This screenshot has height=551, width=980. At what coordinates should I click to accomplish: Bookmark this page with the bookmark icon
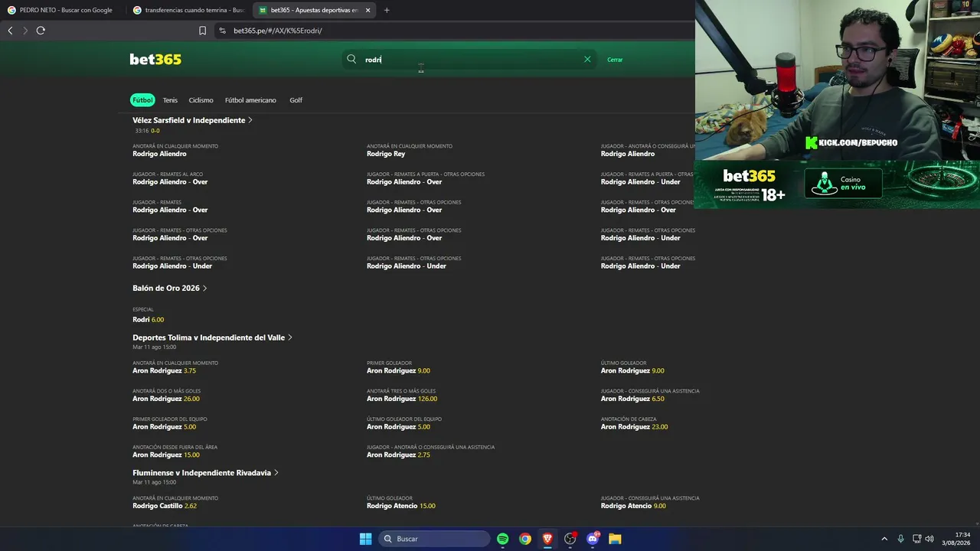202,31
